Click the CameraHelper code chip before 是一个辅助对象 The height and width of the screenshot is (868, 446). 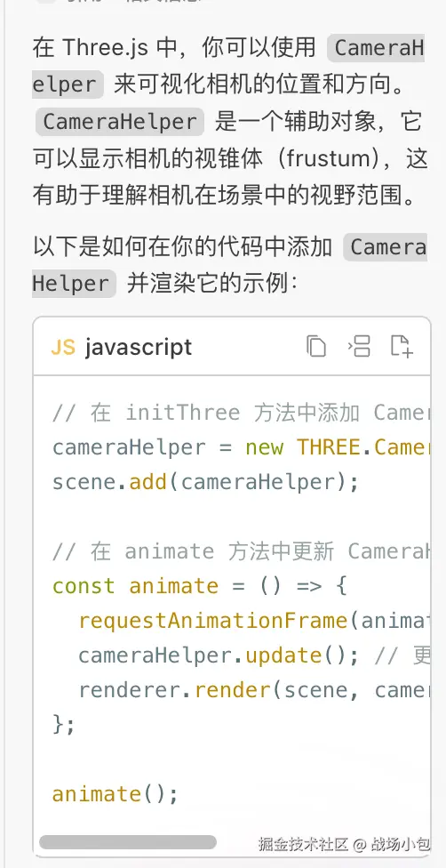(120, 122)
